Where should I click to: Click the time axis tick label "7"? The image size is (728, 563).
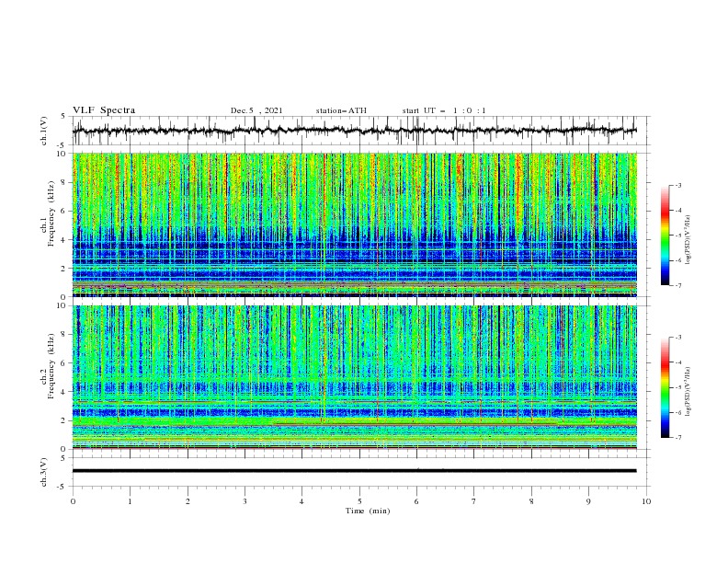coord(474,501)
